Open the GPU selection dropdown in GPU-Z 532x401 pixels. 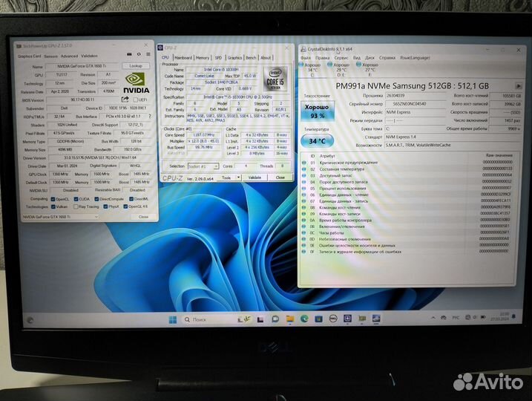click(x=60, y=217)
